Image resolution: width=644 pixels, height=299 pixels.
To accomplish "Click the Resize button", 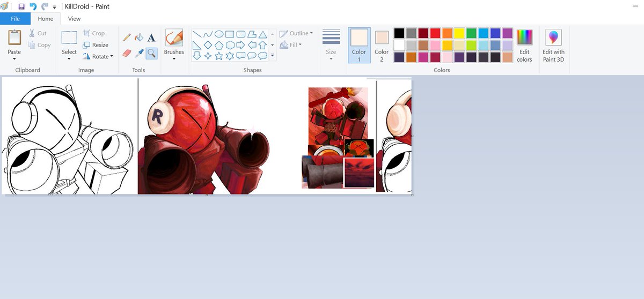I will (x=96, y=45).
